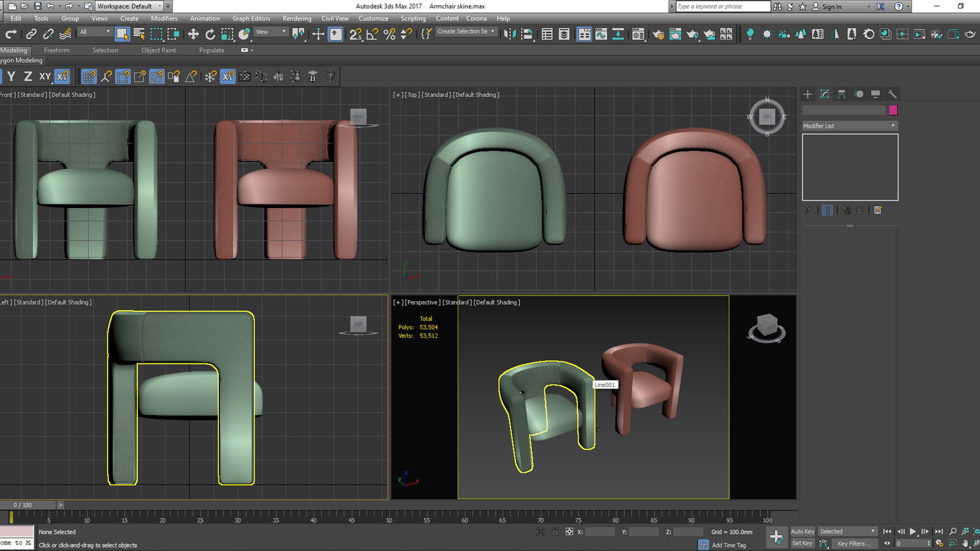Viewport: 980px width, 551px height.
Task: Switch to the Freeform ribbon tab
Action: 56,50
